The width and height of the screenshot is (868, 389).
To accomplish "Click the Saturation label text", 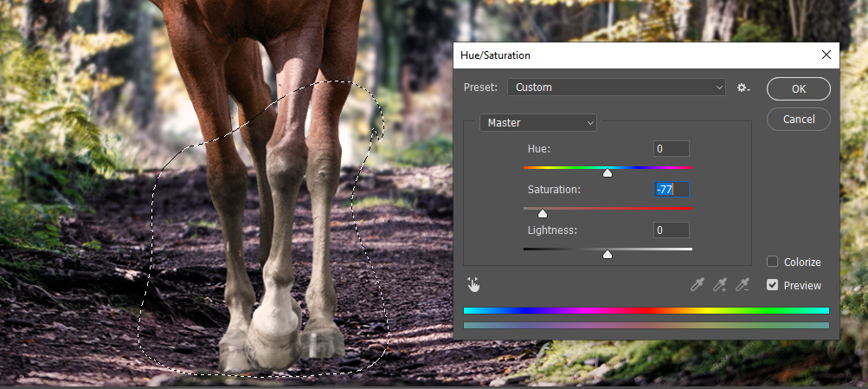I will (x=554, y=190).
